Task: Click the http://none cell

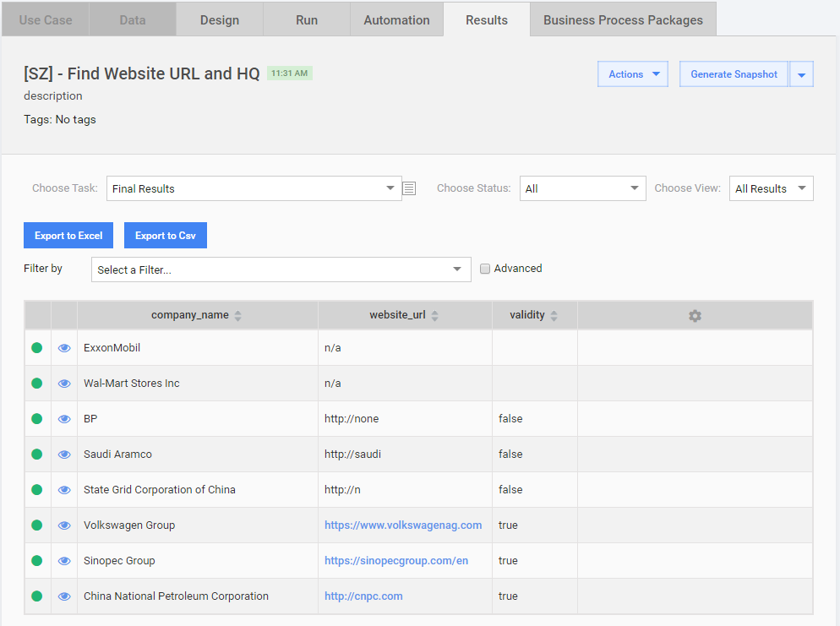Action: [x=405, y=419]
